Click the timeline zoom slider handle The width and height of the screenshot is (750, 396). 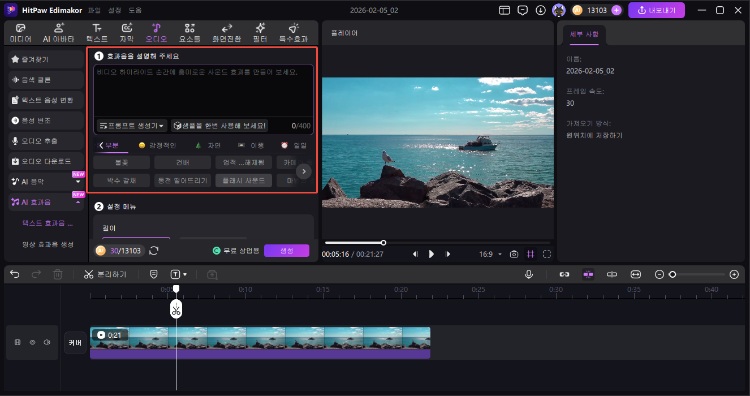pos(673,274)
